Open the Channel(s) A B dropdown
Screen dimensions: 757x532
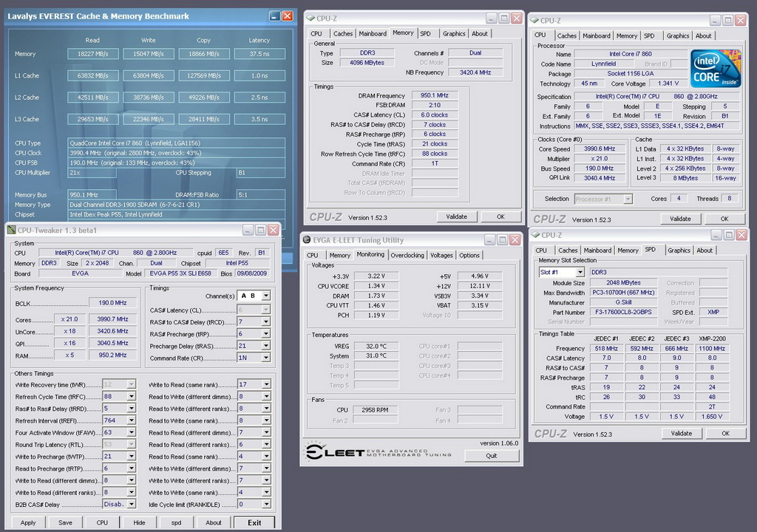pos(265,296)
